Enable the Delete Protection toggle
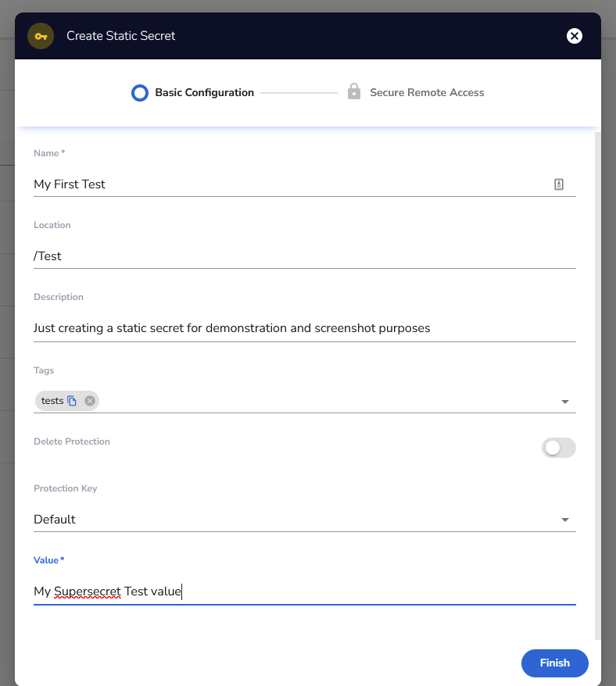The image size is (616, 686). [558, 448]
